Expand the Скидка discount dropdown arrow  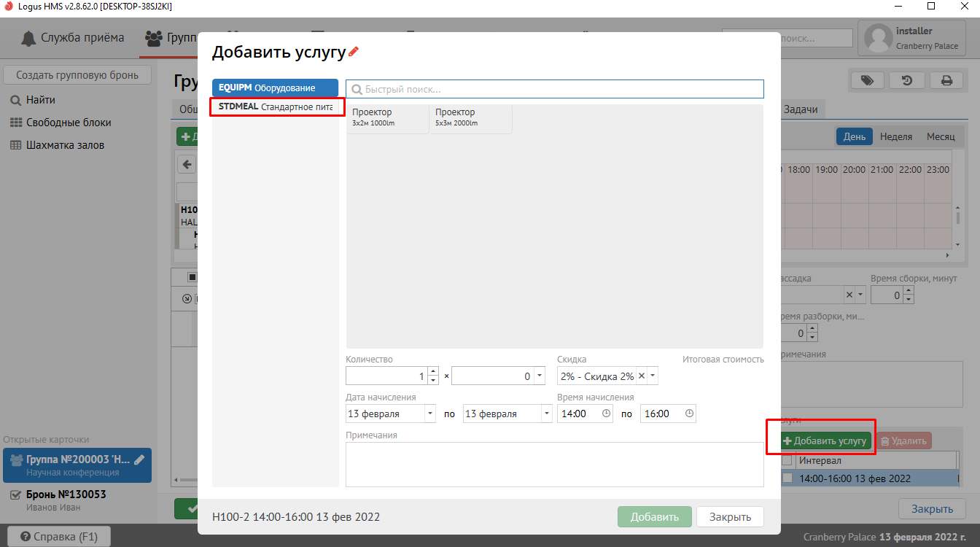coord(653,376)
